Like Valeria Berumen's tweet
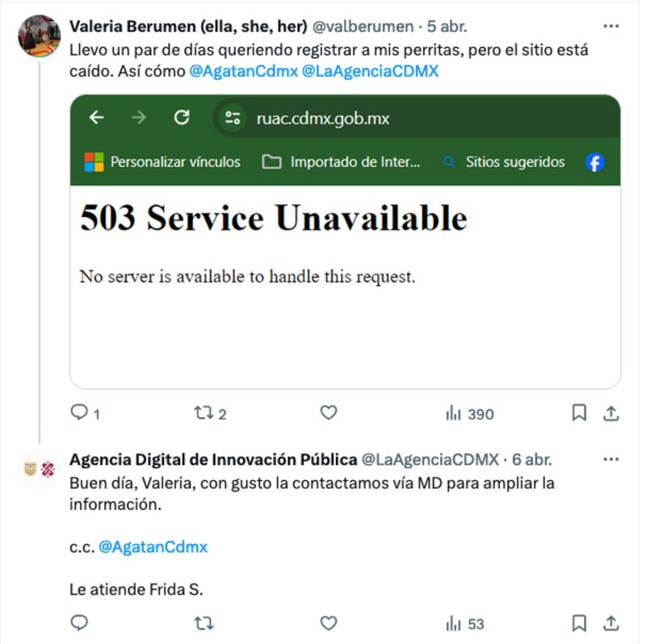 (329, 412)
